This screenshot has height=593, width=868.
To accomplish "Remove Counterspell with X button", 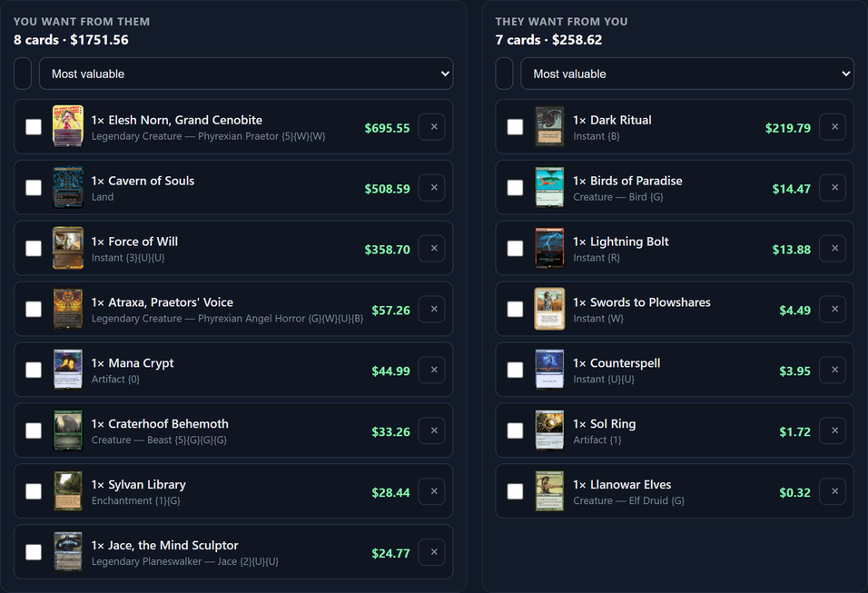I will 833,370.
